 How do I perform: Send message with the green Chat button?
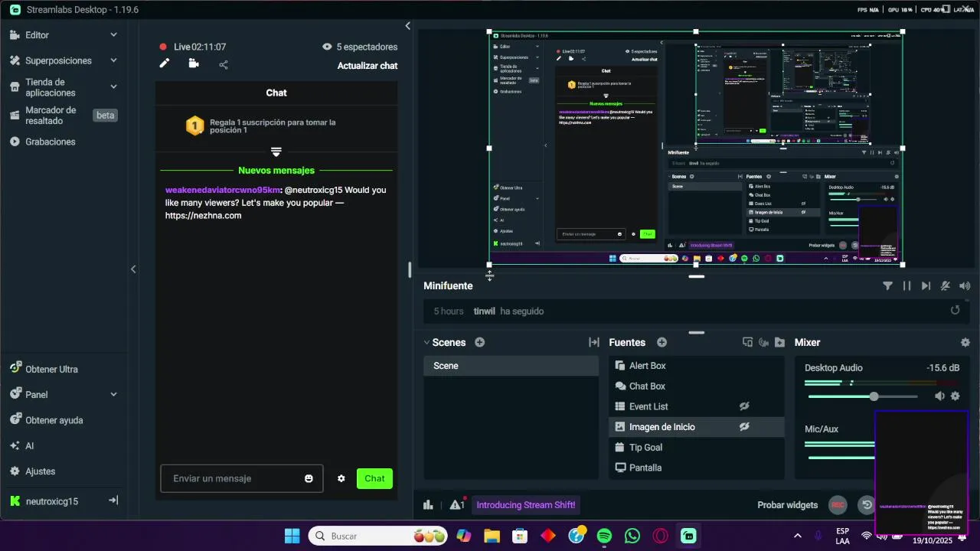(374, 478)
